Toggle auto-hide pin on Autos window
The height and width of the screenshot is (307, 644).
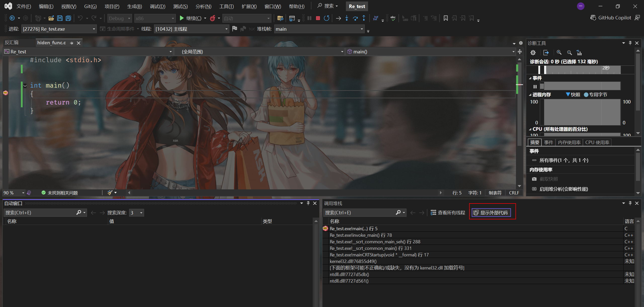pos(308,203)
